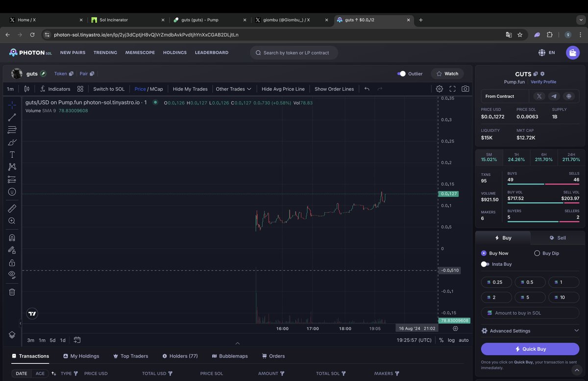The height and width of the screenshot is (381, 588).
Task: Click Show Order Lines button
Action: pyautogui.click(x=334, y=89)
